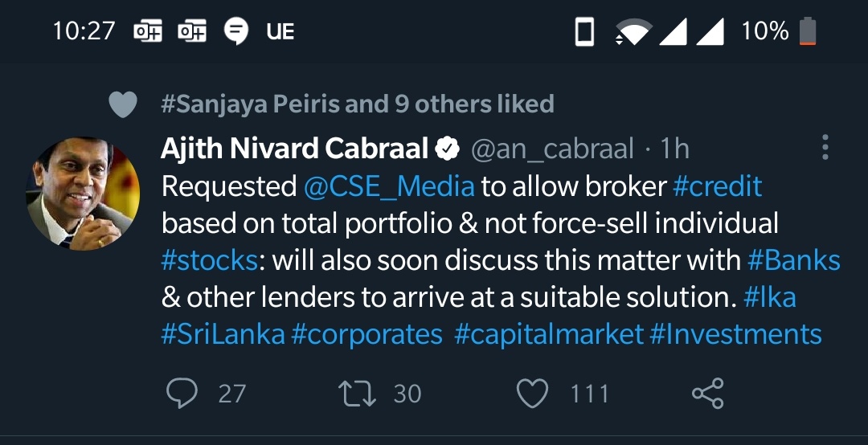The height and width of the screenshot is (445, 868).
Task: Open the @CSE_Media mention link
Action: click(x=389, y=187)
